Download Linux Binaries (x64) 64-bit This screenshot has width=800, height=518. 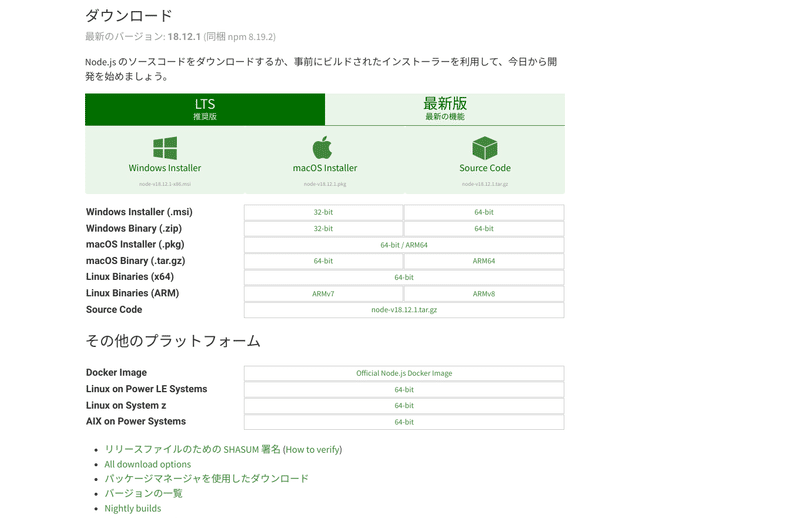point(404,278)
